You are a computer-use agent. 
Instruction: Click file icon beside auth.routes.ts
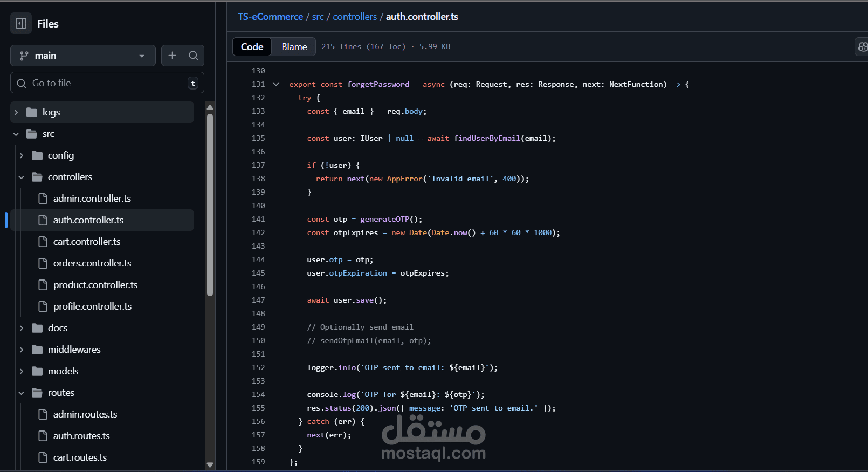tap(43, 436)
